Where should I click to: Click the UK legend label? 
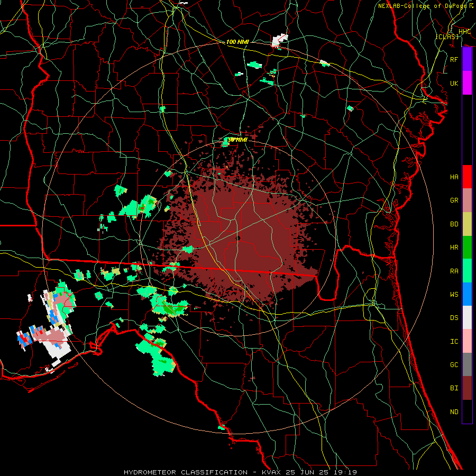(454, 83)
